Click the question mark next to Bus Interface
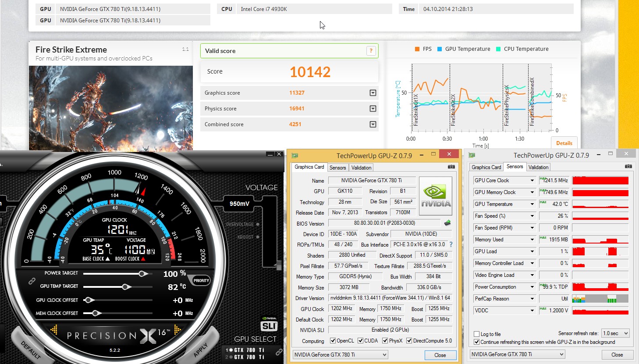Screen dimensions: 639x364 [x=451, y=244]
